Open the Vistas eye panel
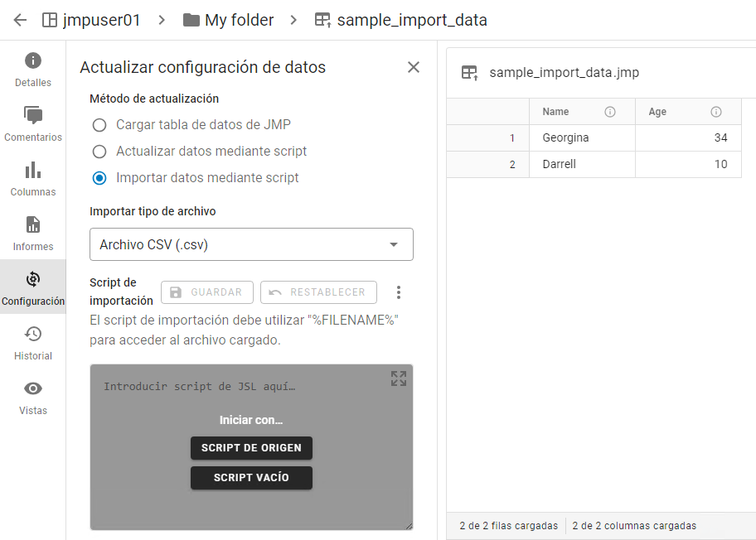756x540 pixels. point(33,398)
